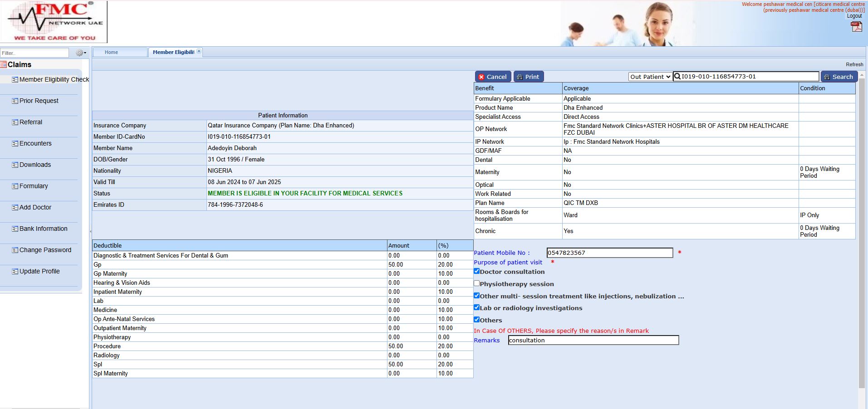Screen dimensions: 868x409
Task: Click the Formulary sidebar icon
Action: click(x=15, y=186)
